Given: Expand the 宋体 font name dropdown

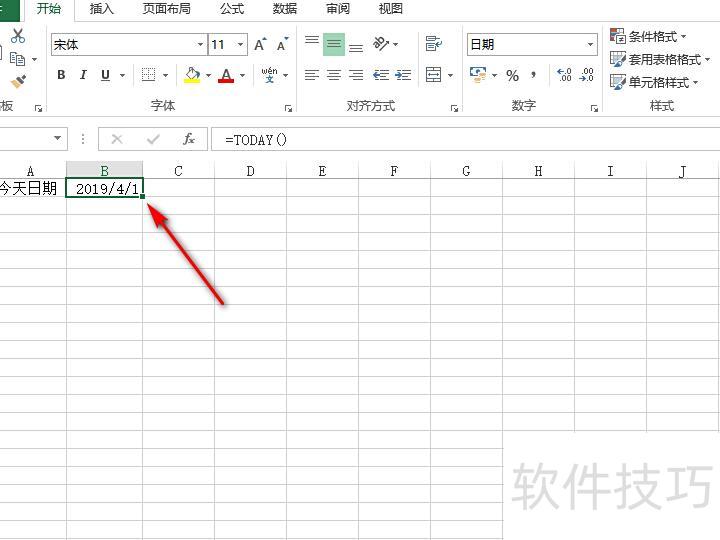Looking at the screenshot, I should pos(200,45).
